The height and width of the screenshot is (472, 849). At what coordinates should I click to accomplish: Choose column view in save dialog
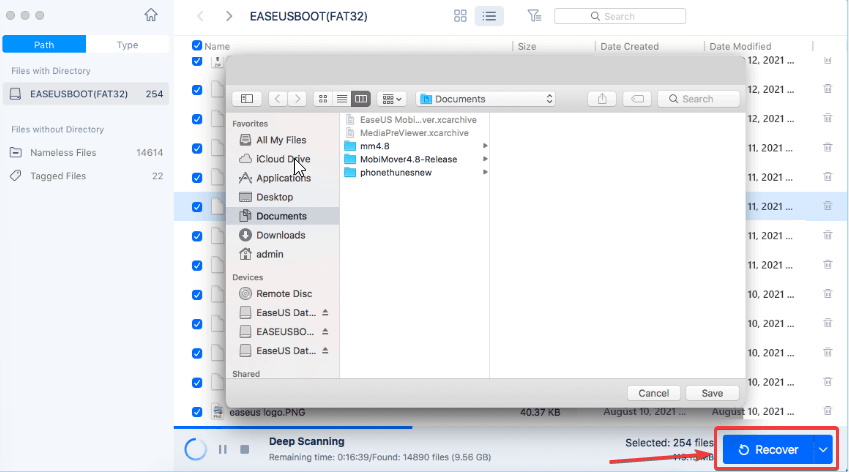361,99
